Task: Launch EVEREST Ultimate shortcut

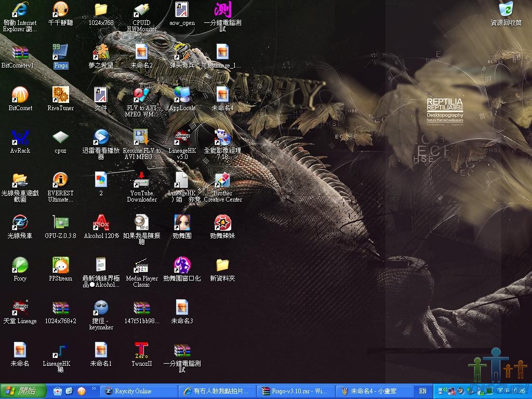Action: pyautogui.click(x=60, y=180)
